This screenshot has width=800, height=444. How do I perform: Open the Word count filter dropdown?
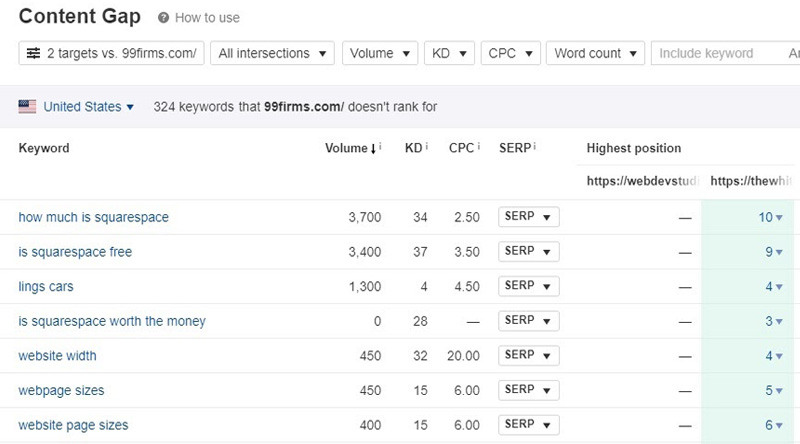coord(595,53)
